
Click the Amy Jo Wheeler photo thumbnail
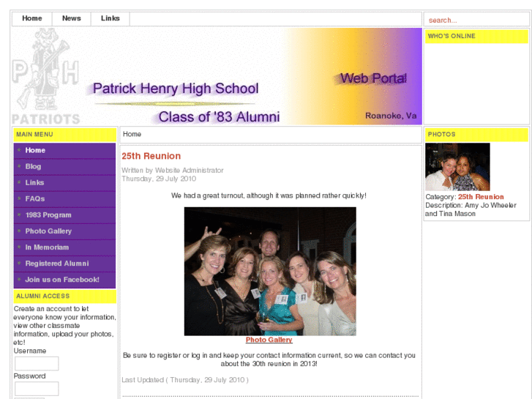point(457,167)
